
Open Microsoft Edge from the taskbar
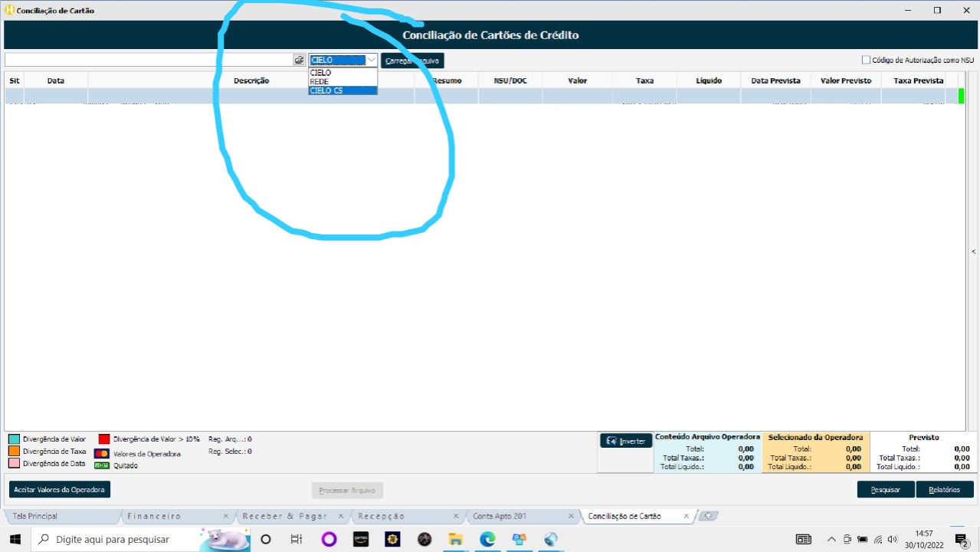click(x=487, y=539)
